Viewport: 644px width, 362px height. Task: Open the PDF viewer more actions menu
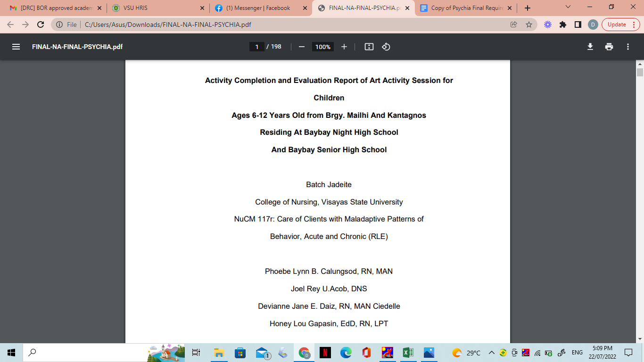628,47
